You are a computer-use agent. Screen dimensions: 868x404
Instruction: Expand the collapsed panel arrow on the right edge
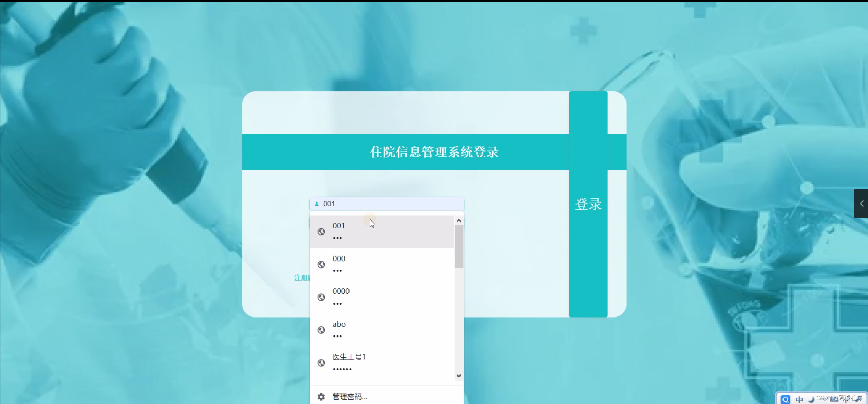click(x=862, y=204)
